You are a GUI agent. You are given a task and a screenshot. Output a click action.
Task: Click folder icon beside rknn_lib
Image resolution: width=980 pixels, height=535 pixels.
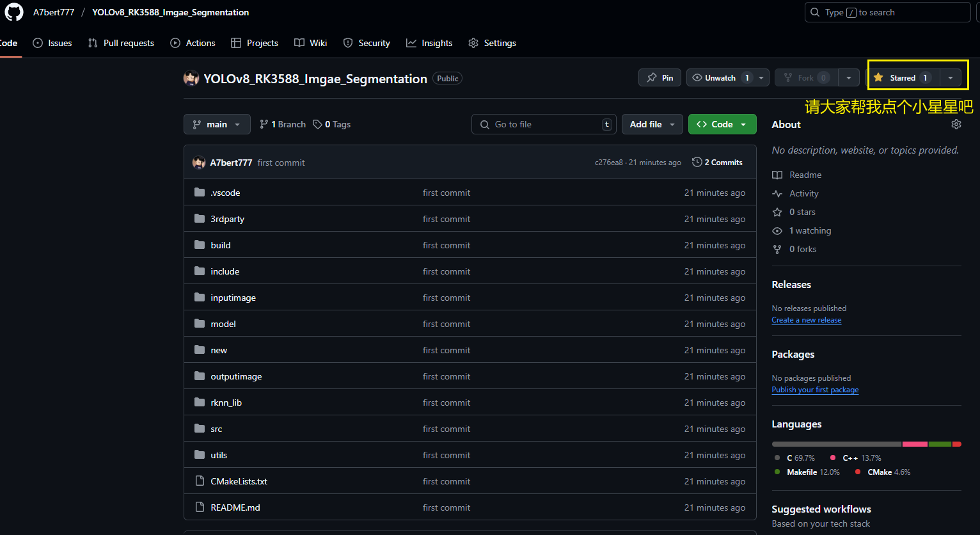tap(199, 402)
